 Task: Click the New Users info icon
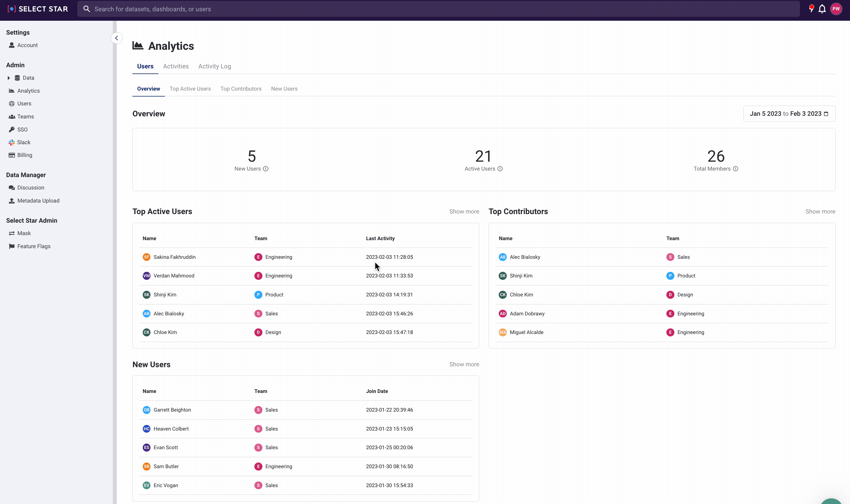tap(266, 169)
